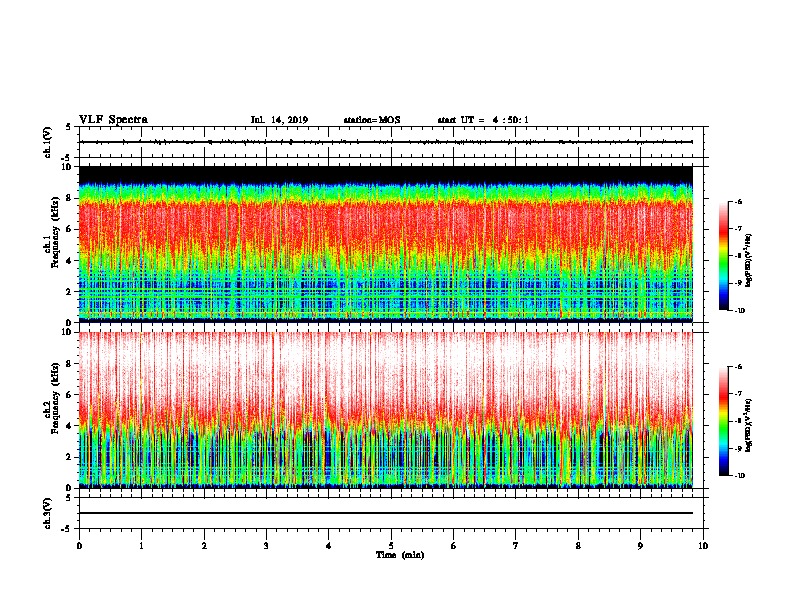Click the ch.1 spectrogram color scale bar
The width and height of the screenshot is (792, 612).
[x=724, y=256]
